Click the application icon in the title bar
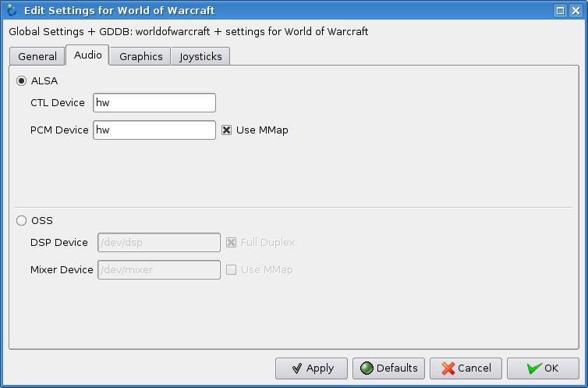The height and width of the screenshot is (388, 588). click(x=11, y=10)
